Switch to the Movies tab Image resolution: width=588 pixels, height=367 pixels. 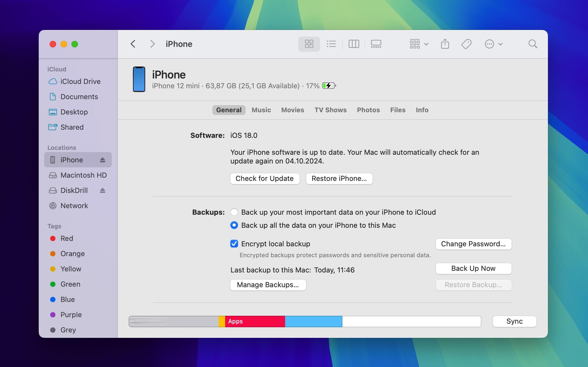click(293, 110)
